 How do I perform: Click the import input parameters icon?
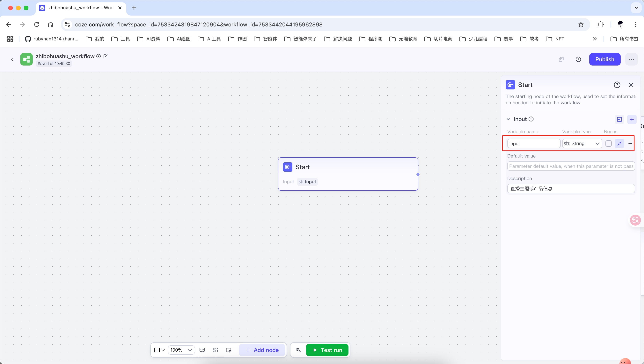tap(619, 119)
